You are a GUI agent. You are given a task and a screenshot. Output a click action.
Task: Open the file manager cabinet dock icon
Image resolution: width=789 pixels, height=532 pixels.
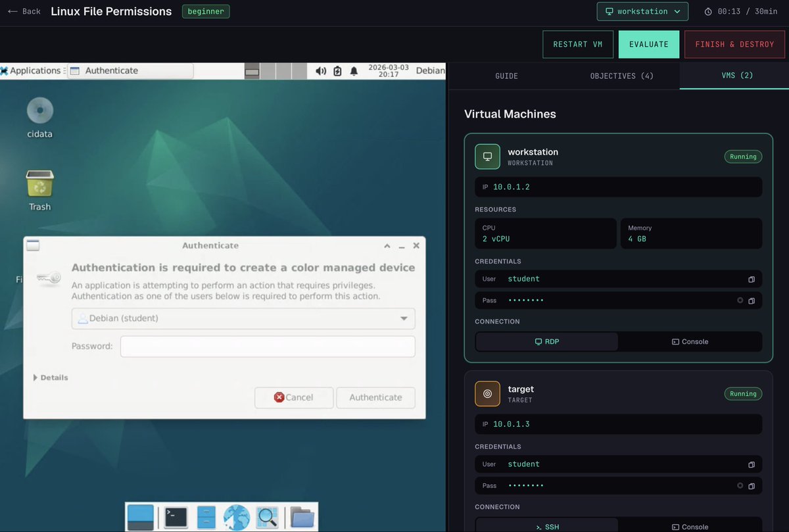pos(206,518)
